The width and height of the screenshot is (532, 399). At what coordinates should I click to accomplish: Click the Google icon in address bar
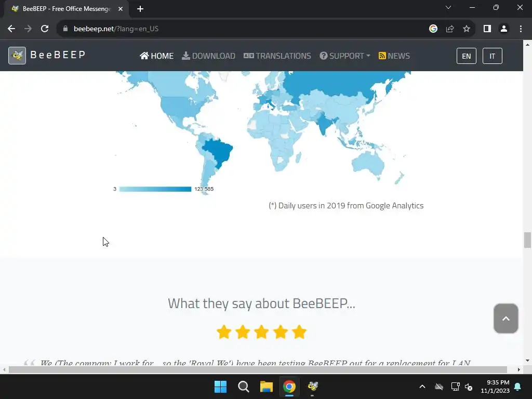(x=433, y=29)
